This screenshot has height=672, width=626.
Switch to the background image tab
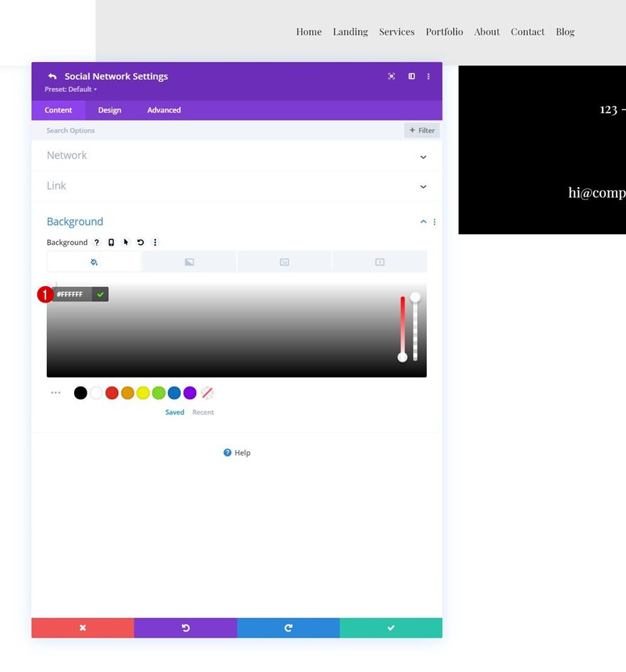pos(285,261)
